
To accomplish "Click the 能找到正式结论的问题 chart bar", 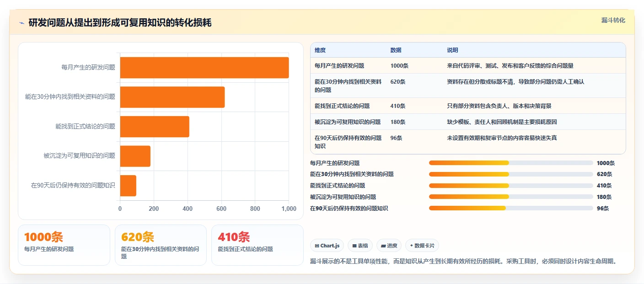I will pos(155,127).
